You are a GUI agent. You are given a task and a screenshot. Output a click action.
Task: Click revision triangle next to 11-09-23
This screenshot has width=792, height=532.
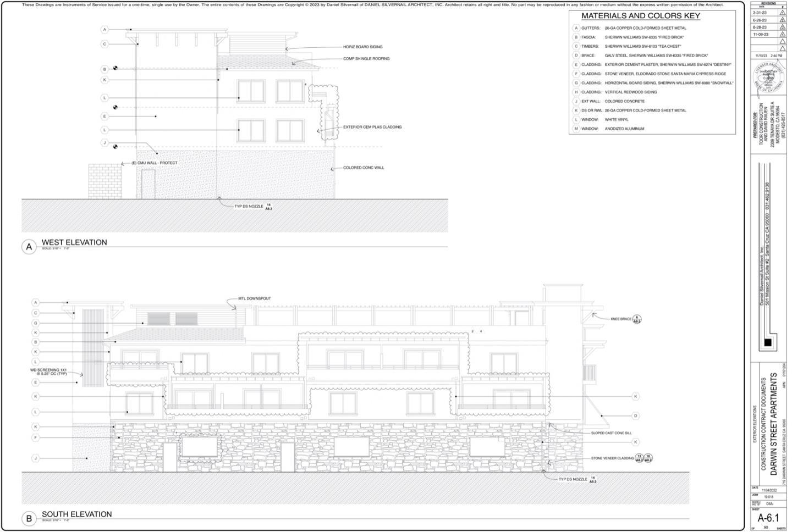pos(782,35)
